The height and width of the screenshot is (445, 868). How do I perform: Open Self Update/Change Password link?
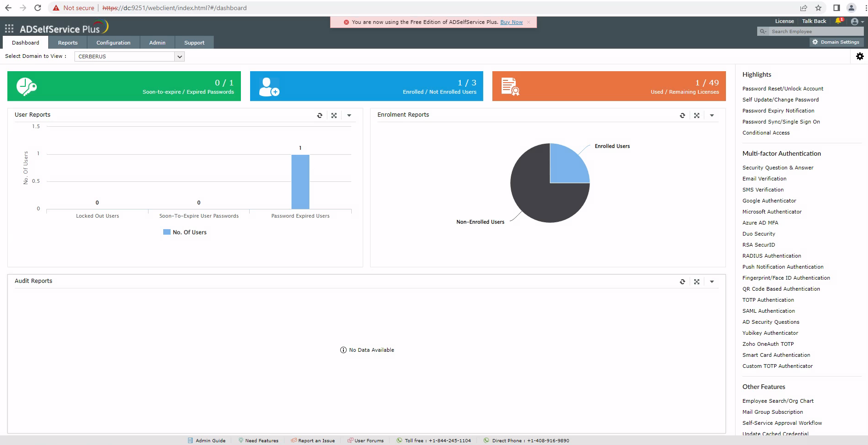coord(780,100)
